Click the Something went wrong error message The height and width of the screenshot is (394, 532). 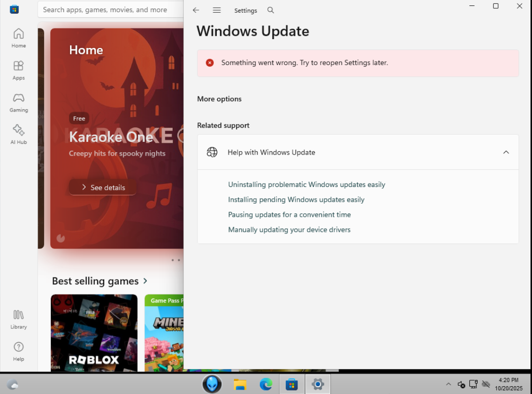305,63
